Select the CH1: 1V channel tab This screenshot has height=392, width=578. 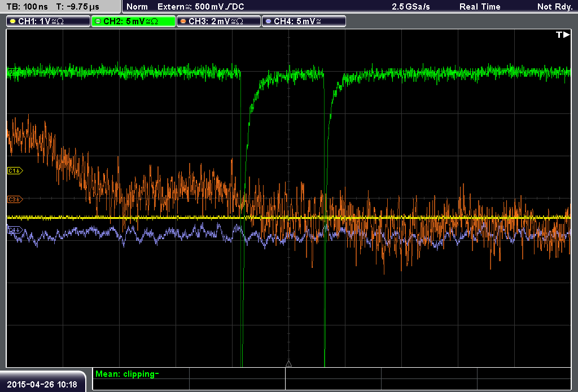pyautogui.click(x=49, y=21)
